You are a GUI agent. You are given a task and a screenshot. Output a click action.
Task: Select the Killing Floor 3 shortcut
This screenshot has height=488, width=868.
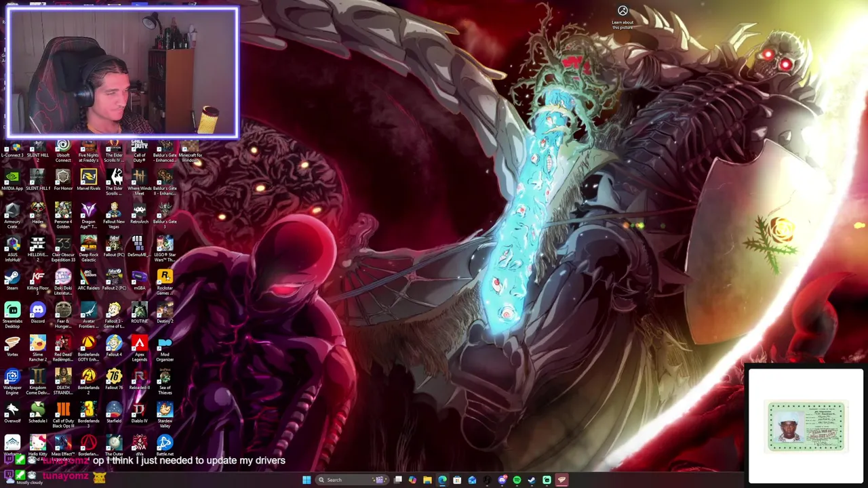pyautogui.click(x=37, y=281)
